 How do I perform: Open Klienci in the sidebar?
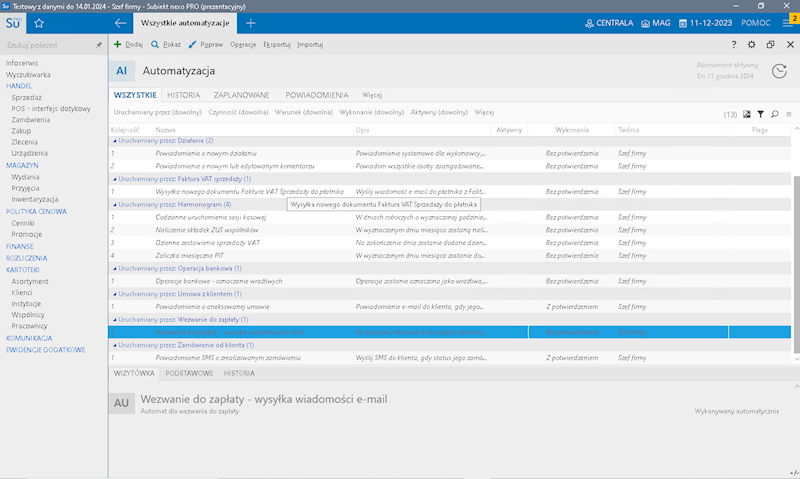coord(22,292)
